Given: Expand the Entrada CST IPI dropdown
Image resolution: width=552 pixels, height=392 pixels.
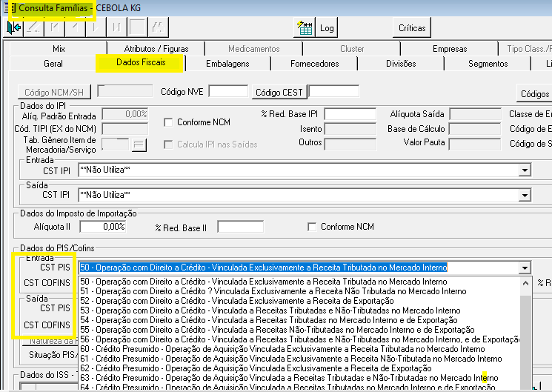Looking at the screenshot, I should tap(525, 170).
